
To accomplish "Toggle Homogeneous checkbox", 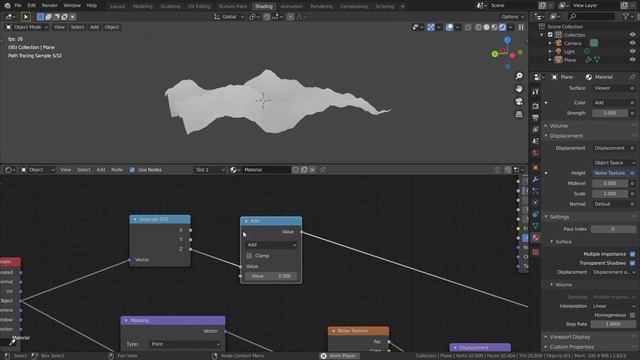I will (x=632, y=315).
